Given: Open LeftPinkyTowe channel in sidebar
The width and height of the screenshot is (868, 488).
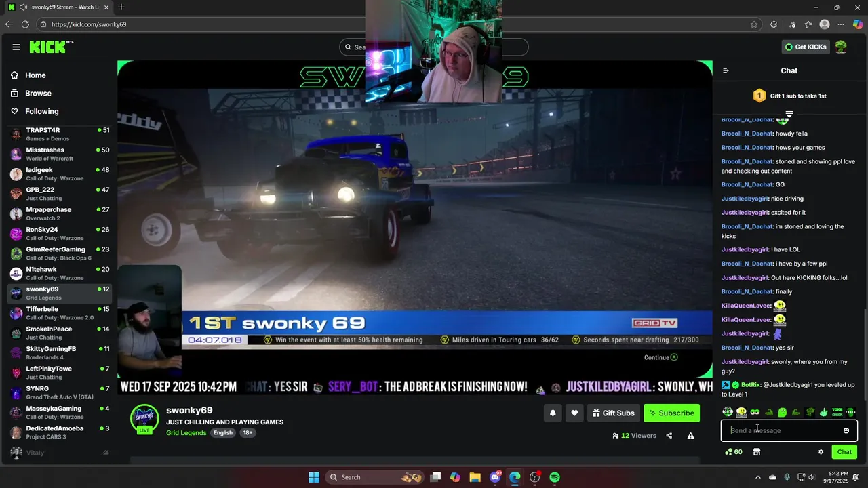Looking at the screenshot, I should 60,373.
